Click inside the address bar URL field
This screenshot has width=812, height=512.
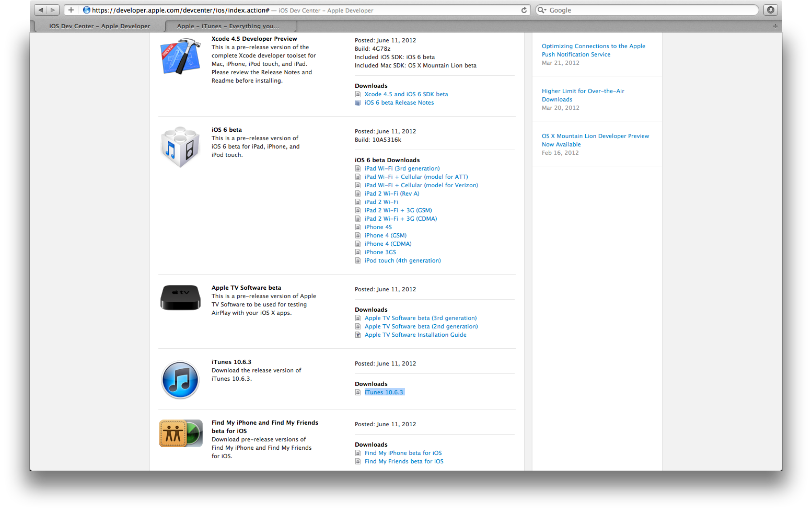(x=209, y=9)
